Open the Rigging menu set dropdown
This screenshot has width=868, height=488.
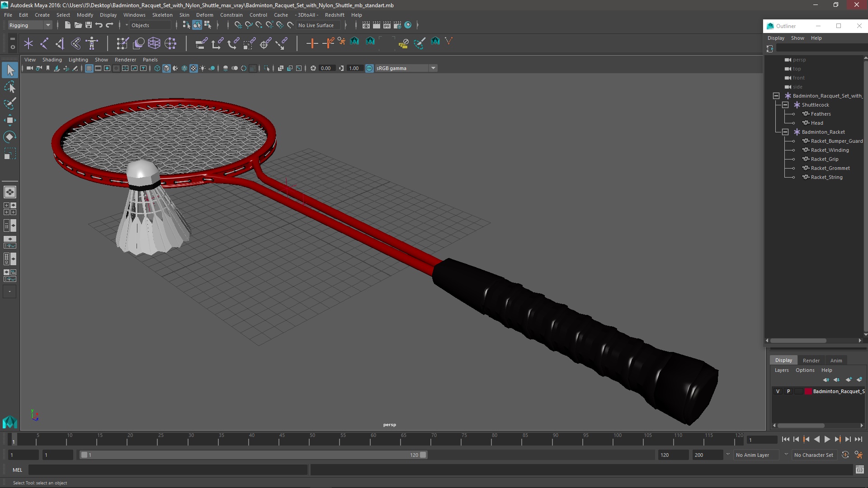coord(30,25)
